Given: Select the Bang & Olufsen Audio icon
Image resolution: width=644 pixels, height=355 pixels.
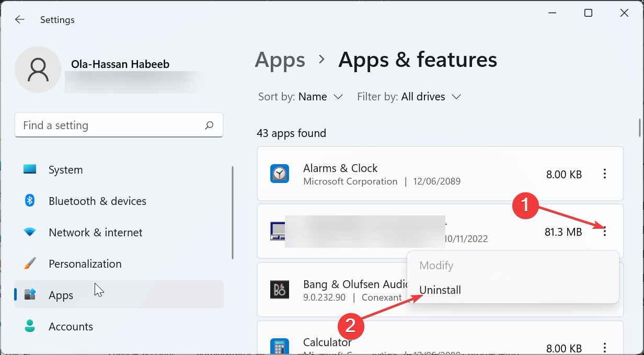Looking at the screenshot, I should tap(280, 290).
